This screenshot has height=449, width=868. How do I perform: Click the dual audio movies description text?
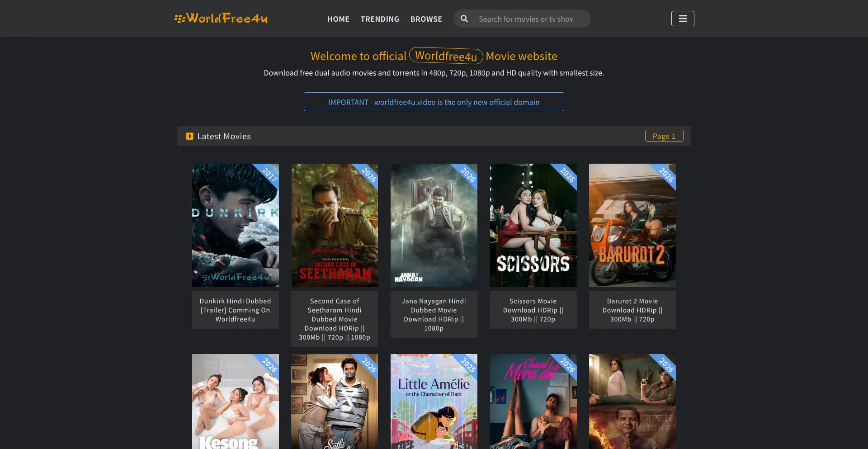pyautogui.click(x=434, y=73)
